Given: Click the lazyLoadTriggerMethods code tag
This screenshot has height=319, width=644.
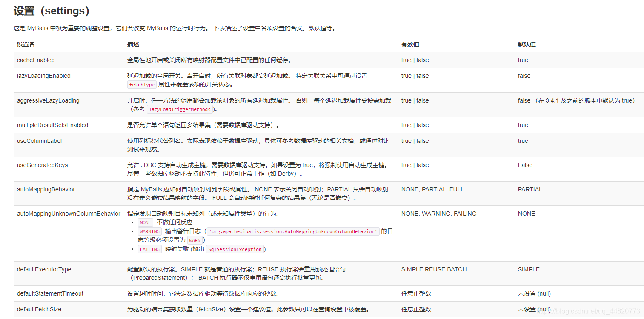Looking at the screenshot, I should [x=180, y=109].
